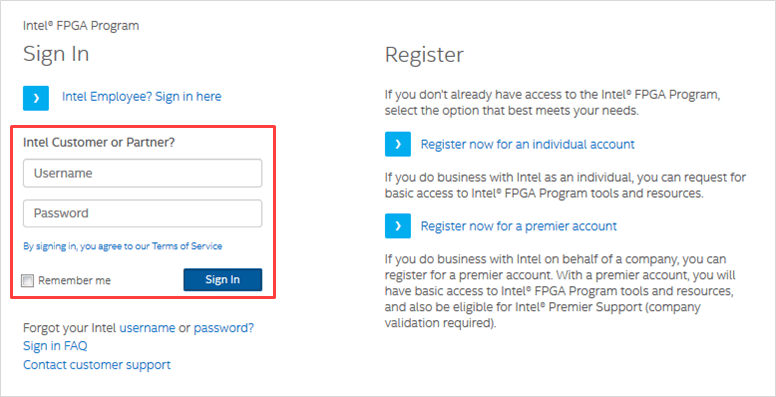
Task: Focus the Username input field
Action: coord(143,173)
